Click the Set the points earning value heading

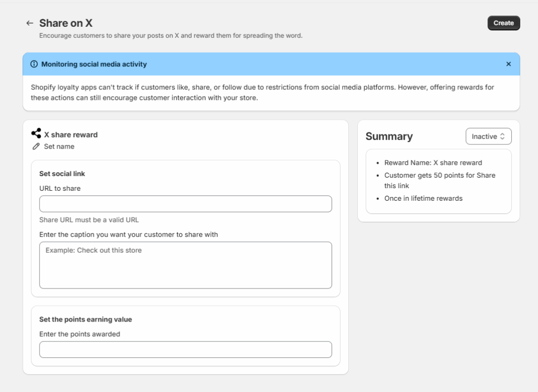point(86,319)
